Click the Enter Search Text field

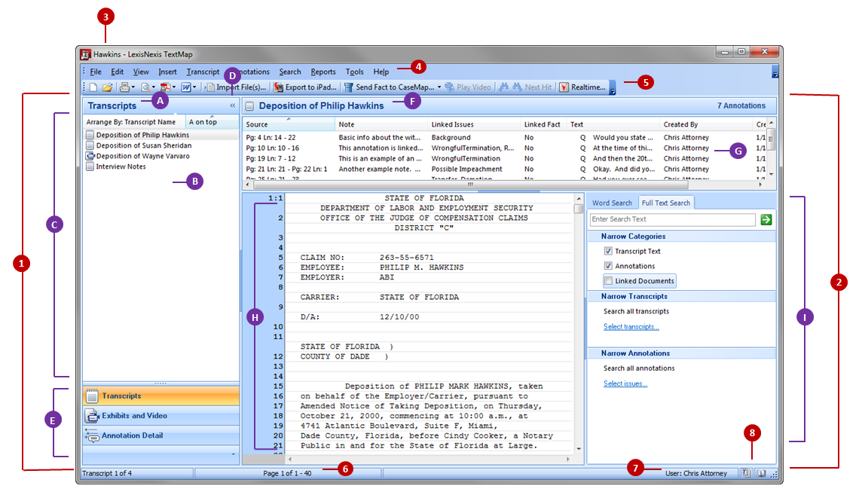[672, 220]
